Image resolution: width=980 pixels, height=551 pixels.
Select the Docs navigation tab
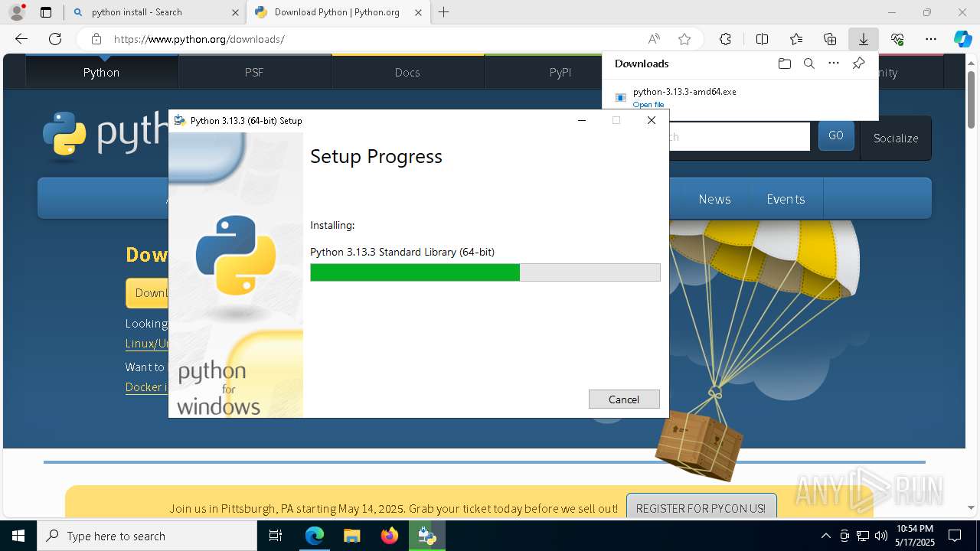[x=407, y=72]
